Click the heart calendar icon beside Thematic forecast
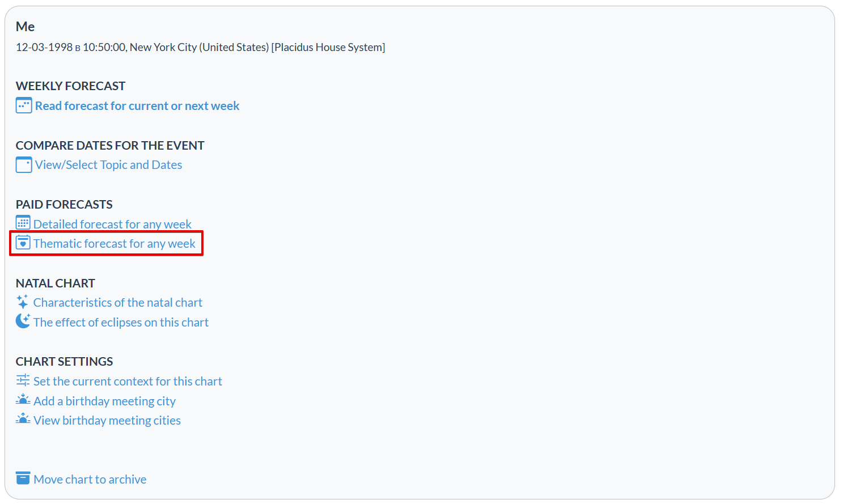Viewport: 843px width, 504px height. (x=23, y=243)
